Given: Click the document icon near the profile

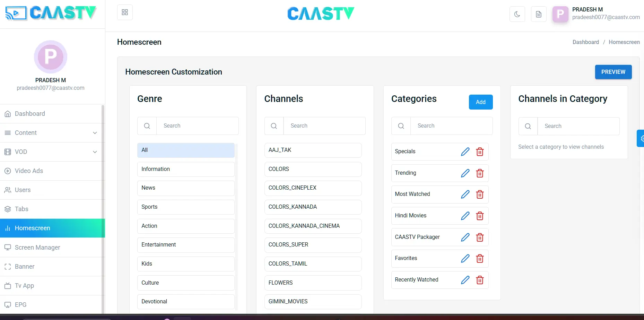Looking at the screenshot, I should point(538,14).
